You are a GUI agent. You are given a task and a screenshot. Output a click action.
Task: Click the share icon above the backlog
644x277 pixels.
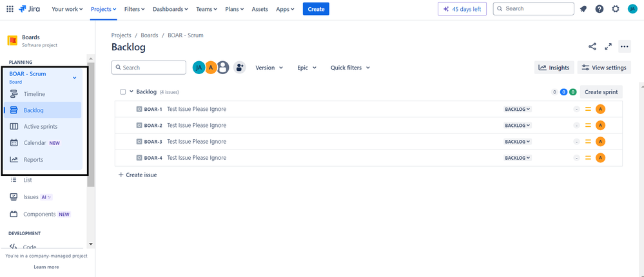coord(592,46)
